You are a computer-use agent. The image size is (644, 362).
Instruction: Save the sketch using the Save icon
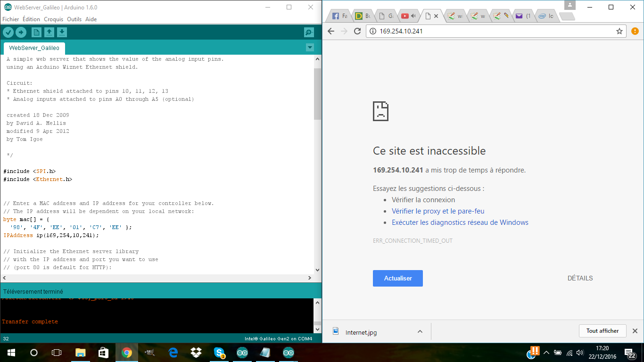pos(62,32)
